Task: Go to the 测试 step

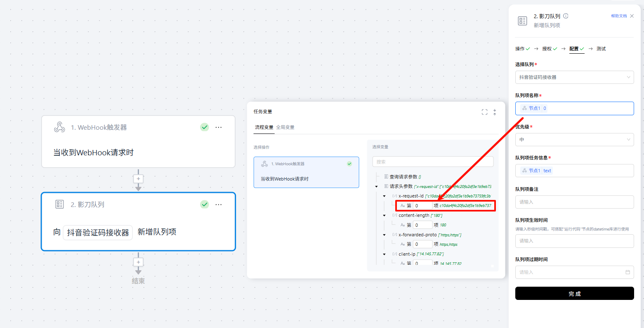Action: pos(601,49)
